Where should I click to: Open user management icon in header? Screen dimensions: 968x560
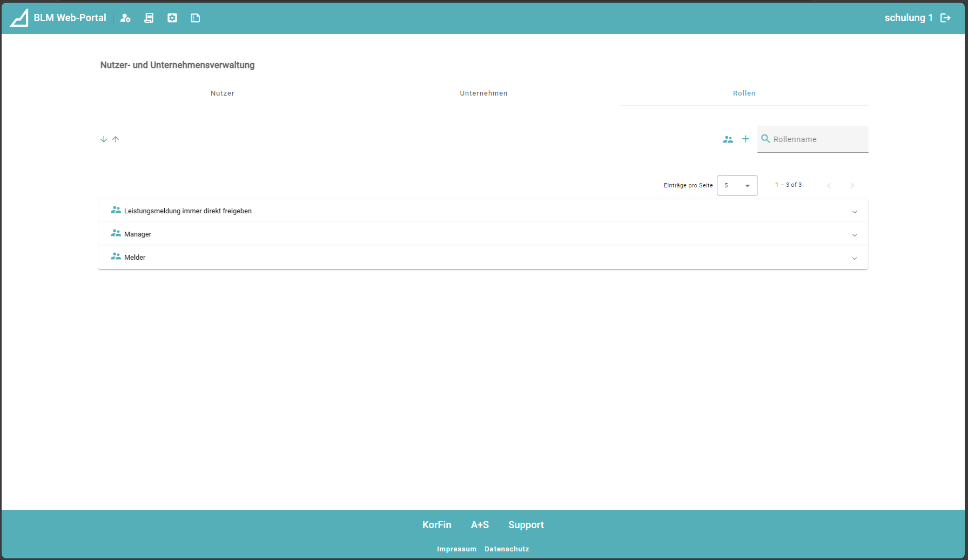pyautogui.click(x=125, y=18)
